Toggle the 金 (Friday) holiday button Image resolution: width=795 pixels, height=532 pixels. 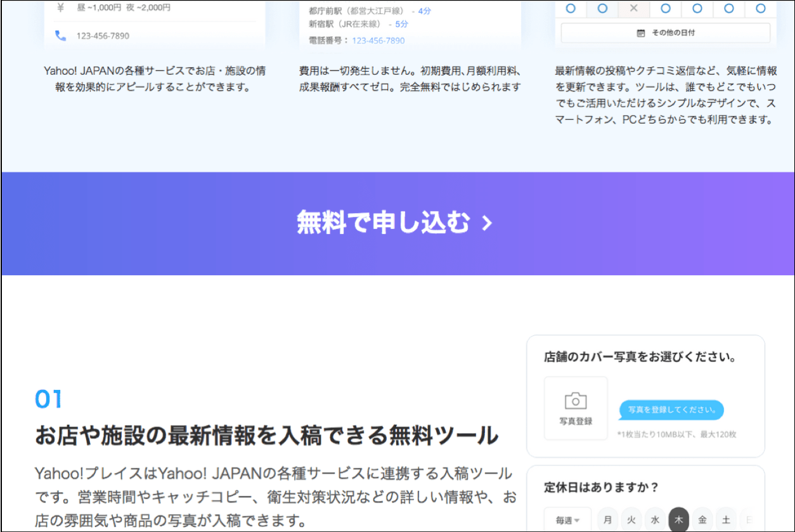click(x=702, y=519)
